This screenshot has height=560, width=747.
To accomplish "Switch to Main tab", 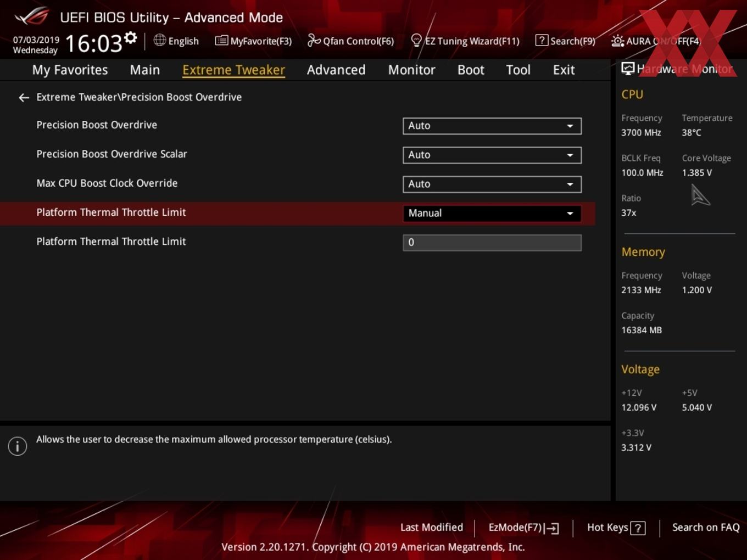I will (145, 70).
